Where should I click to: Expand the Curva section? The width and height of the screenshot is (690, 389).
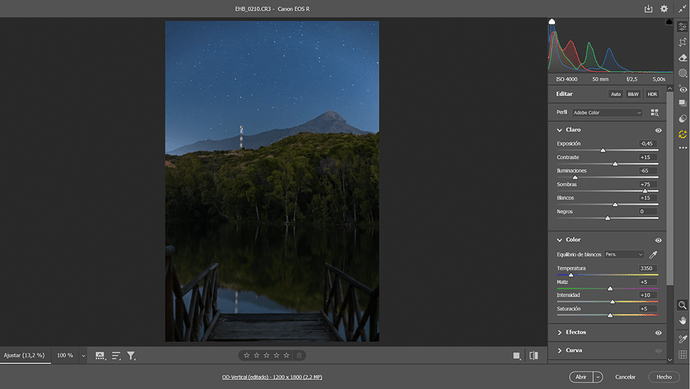pos(559,350)
